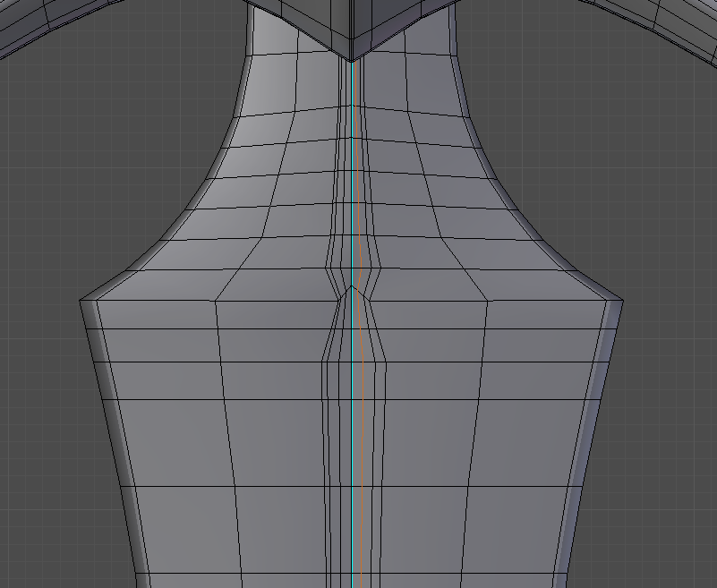Select the peak vertex where center ridges converge
Image resolution: width=717 pixels, height=588 pixels.
pos(352,286)
